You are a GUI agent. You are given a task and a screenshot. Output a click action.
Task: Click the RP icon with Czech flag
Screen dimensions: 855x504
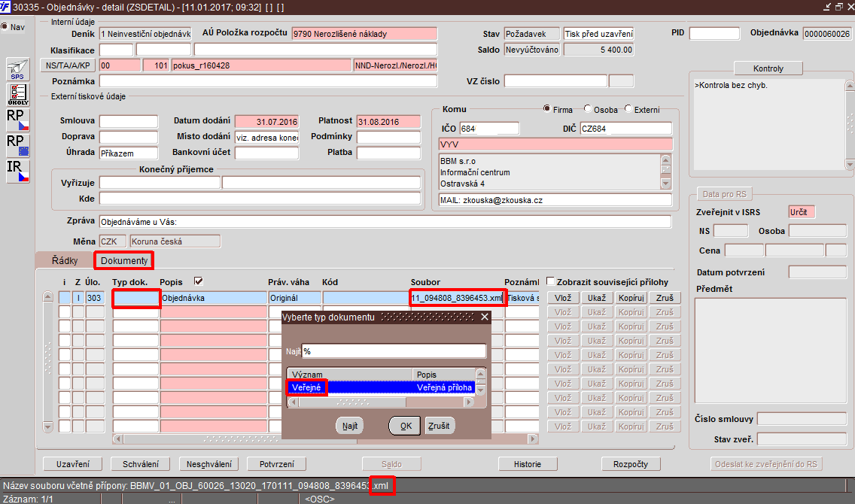[x=17, y=120]
